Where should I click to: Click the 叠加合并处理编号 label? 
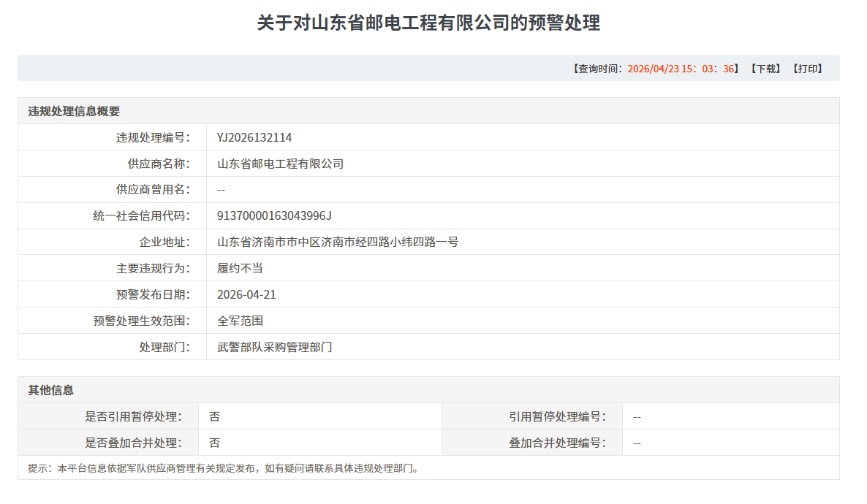(x=558, y=443)
